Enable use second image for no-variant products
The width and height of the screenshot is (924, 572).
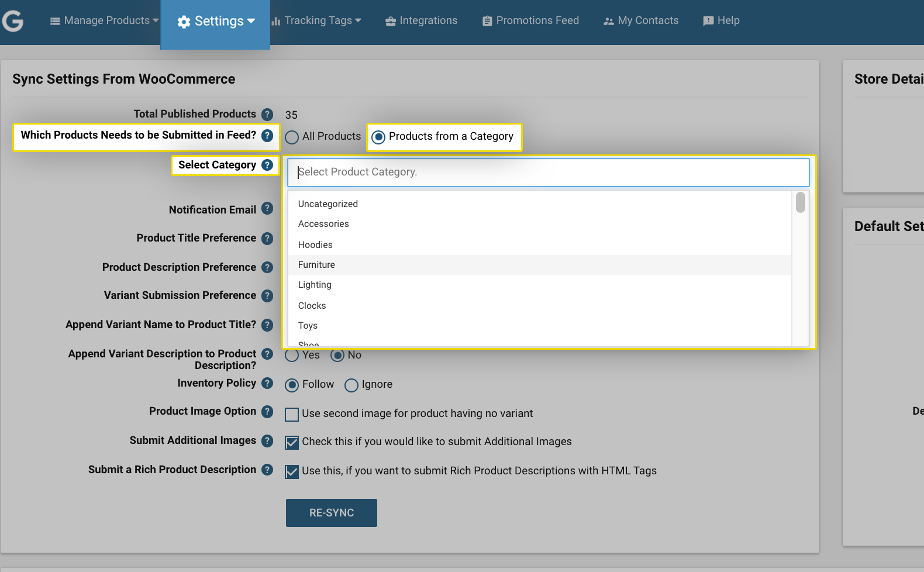tap(292, 414)
